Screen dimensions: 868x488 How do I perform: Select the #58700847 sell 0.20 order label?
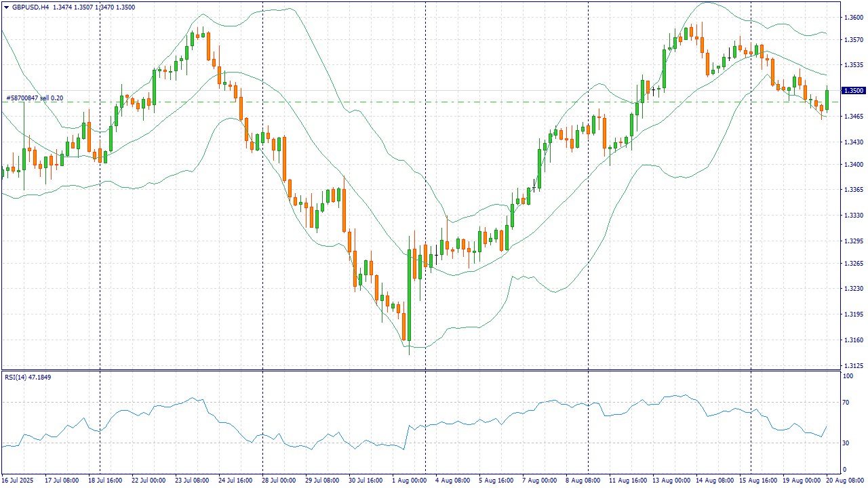(x=35, y=98)
